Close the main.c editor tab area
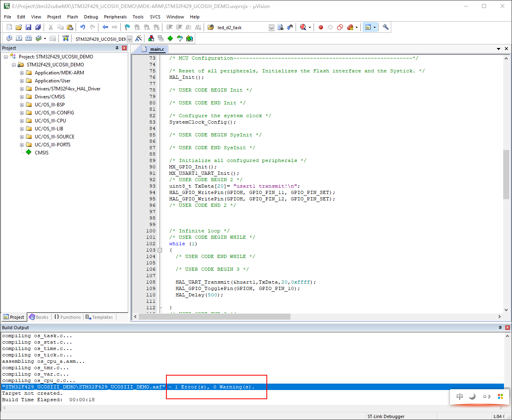The height and width of the screenshot is (420, 512). point(506,49)
